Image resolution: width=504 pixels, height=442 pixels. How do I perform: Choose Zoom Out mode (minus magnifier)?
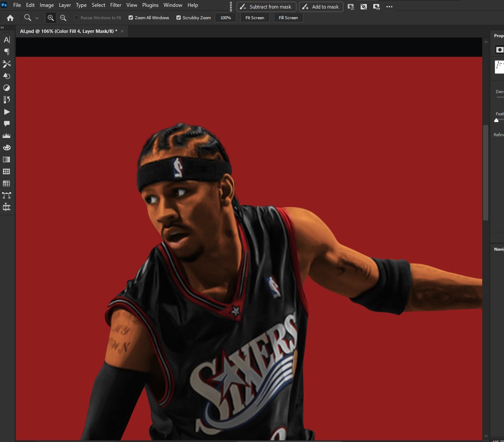pyautogui.click(x=63, y=18)
